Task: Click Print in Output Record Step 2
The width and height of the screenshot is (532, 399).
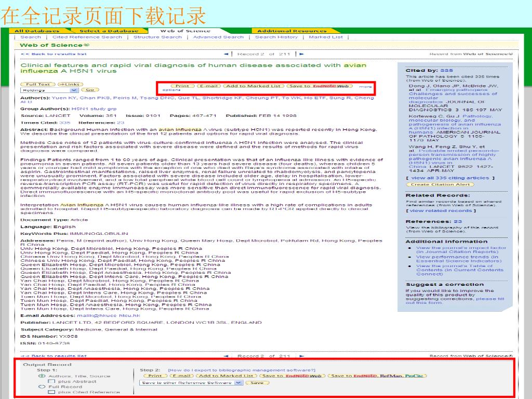Action: click(x=155, y=376)
